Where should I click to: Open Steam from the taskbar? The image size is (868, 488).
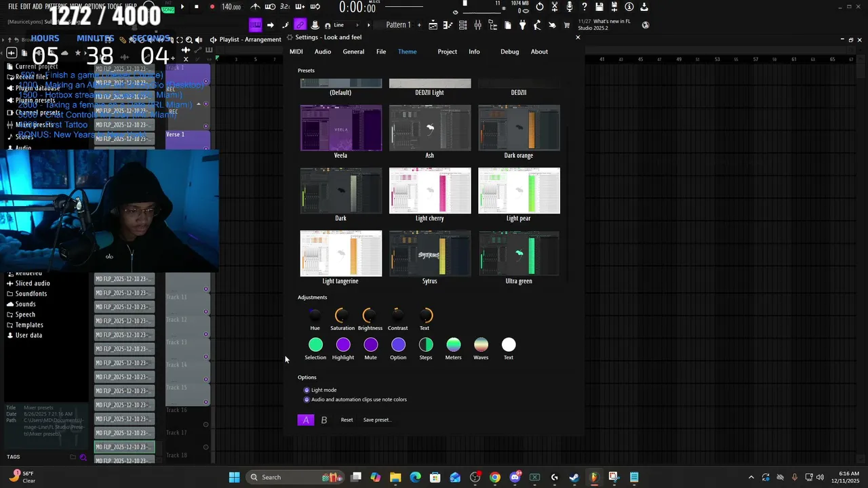(574, 477)
